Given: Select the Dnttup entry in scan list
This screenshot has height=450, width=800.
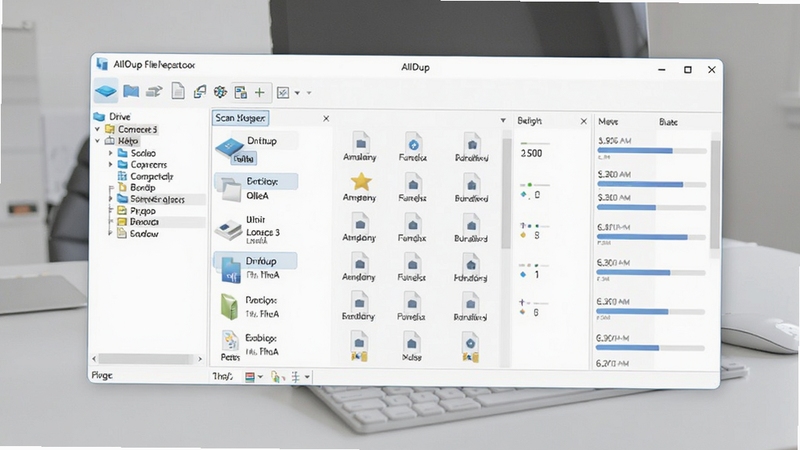Looking at the screenshot, I should pos(261,141).
